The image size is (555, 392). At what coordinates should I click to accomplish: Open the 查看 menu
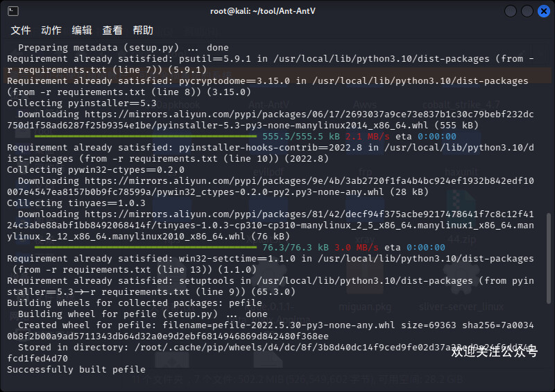(112, 31)
